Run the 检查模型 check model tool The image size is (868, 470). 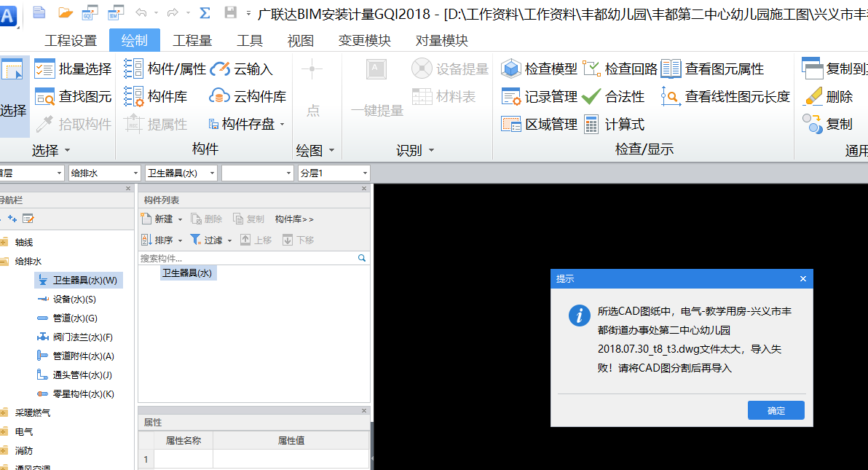[x=539, y=68]
